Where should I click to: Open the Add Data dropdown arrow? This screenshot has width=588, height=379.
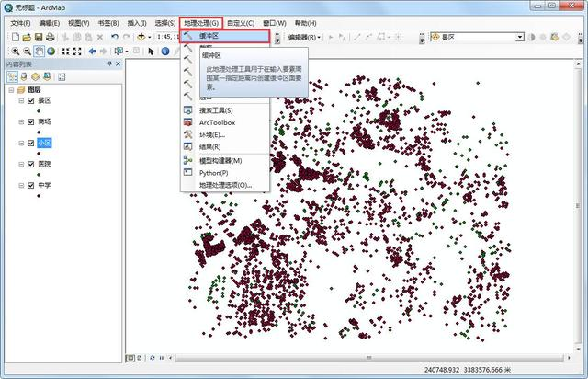tap(149, 37)
